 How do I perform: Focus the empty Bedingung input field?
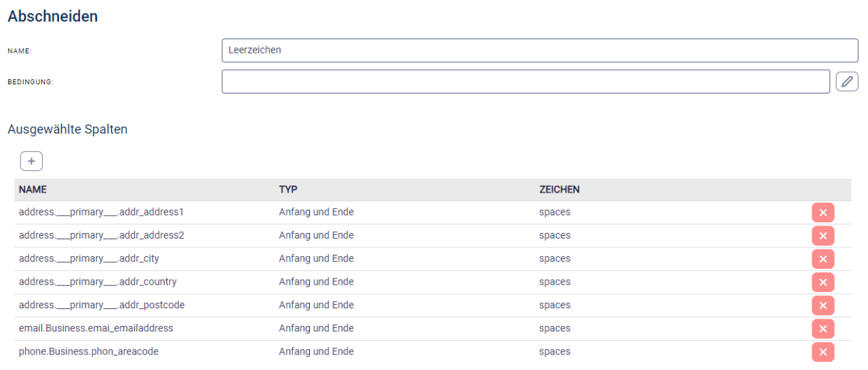525,82
